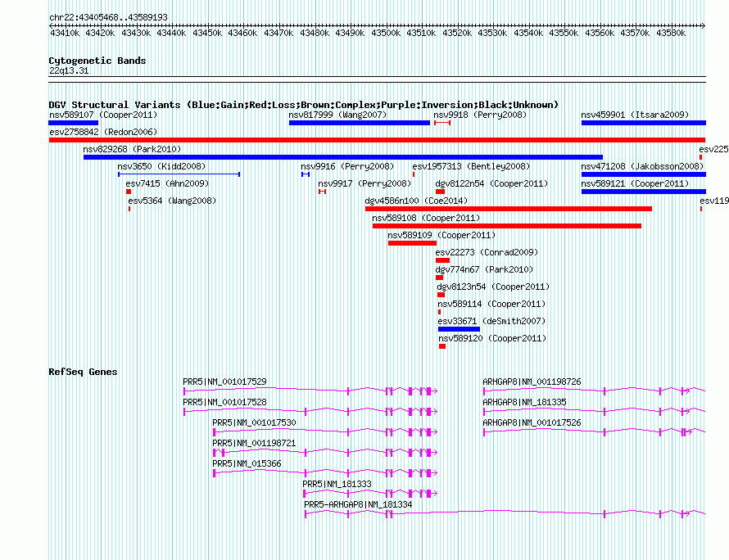Select the esv7415 (Ahn2009) label
This screenshot has height=560, width=729.
tap(167, 183)
